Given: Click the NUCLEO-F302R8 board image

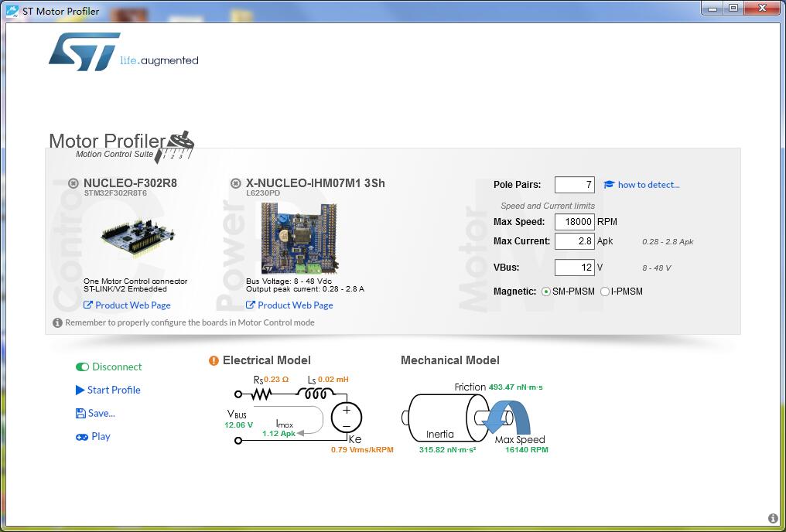Looking at the screenshot, I should coord(138,237).
